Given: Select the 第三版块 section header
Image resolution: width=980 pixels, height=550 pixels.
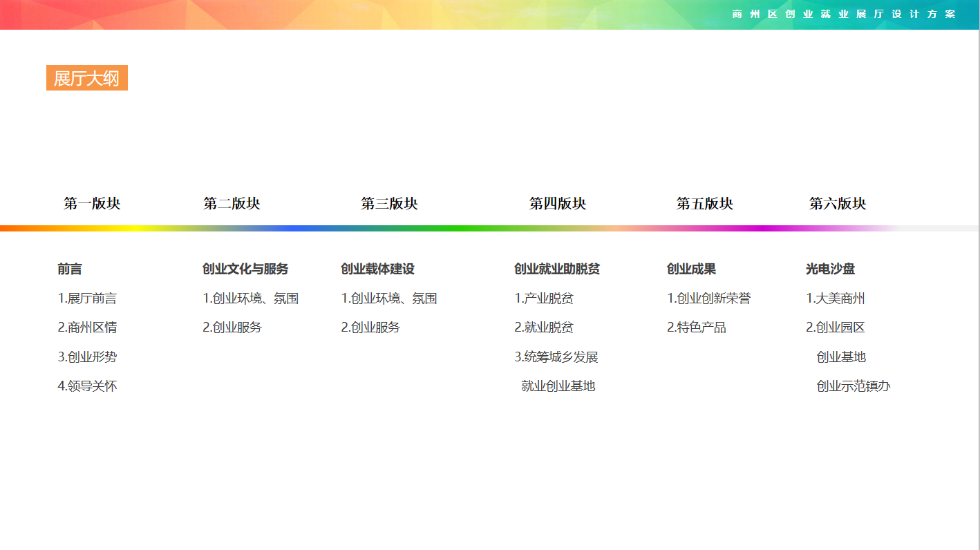Looking at the screenshot, I should 388,204.
